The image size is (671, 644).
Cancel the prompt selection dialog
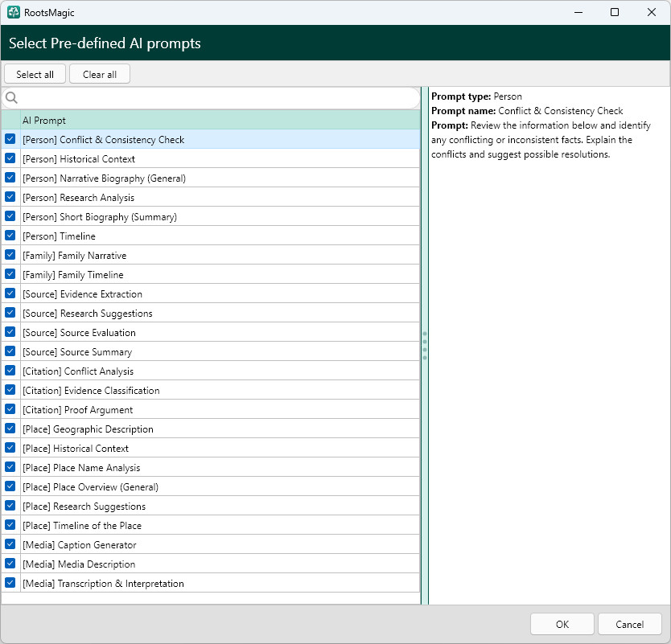[629, 625]
